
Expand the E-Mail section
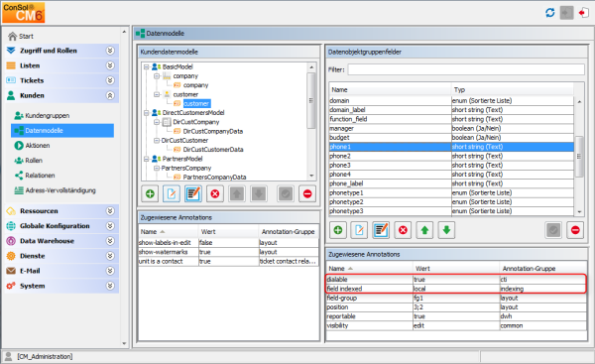110,271
